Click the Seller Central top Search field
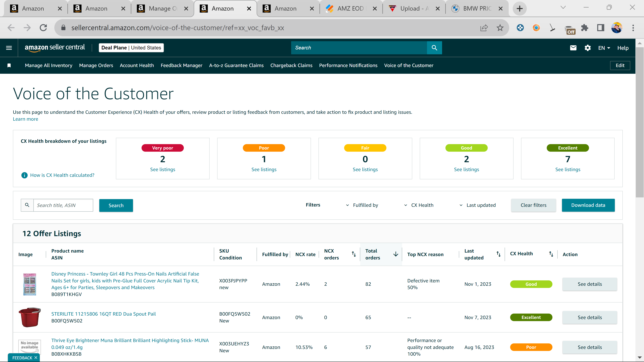The image size is (644, 362). point(359,48)
